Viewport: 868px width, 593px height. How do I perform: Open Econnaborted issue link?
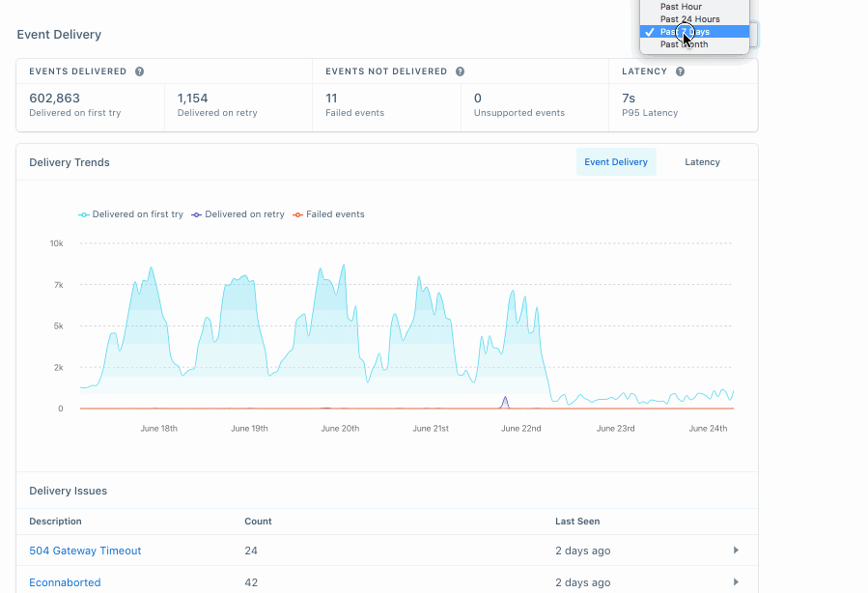[x=65, y=582]
